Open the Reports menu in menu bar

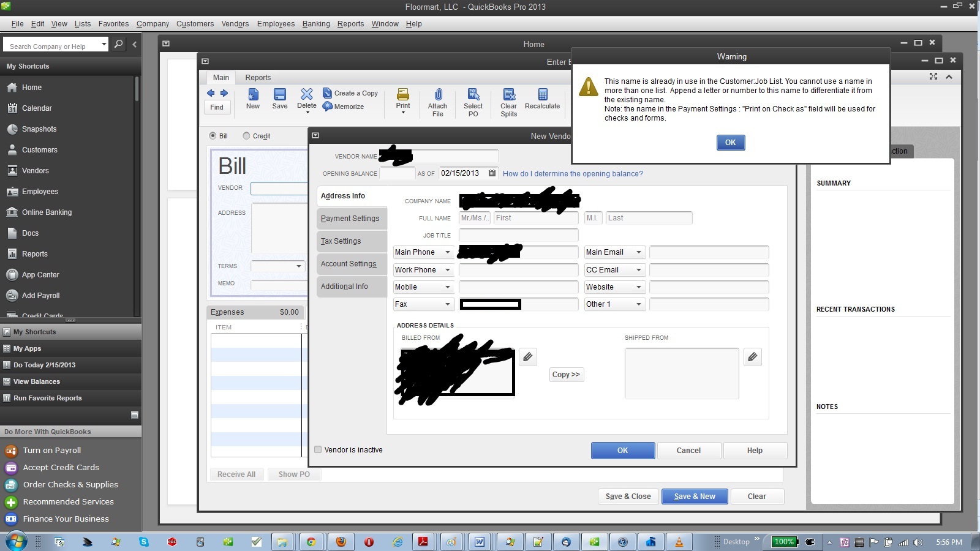(x=350, y=24)
